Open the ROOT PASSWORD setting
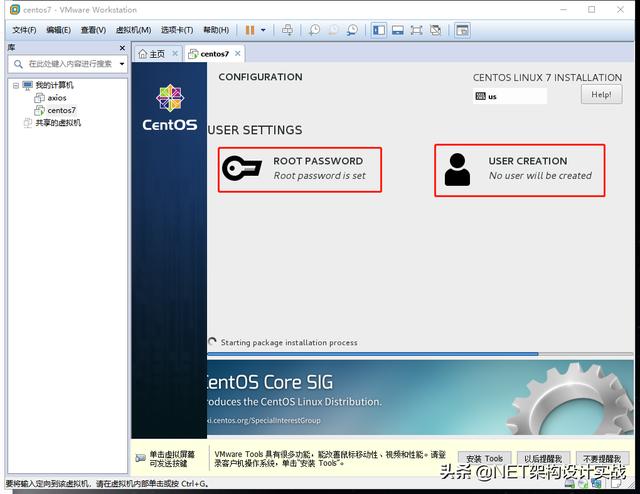This screenshot has width=640, height=494. pyautogui.click(x=300, y=169)
